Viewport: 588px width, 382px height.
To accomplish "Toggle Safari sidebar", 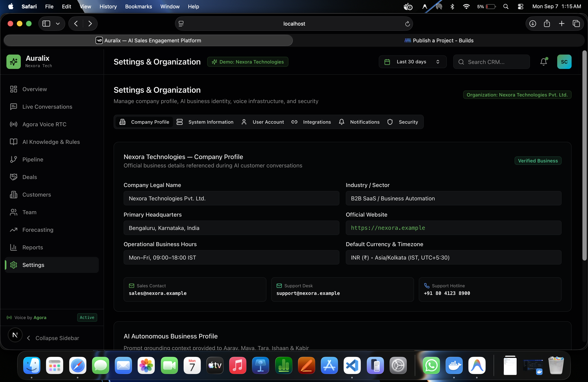I will (46, 24).
